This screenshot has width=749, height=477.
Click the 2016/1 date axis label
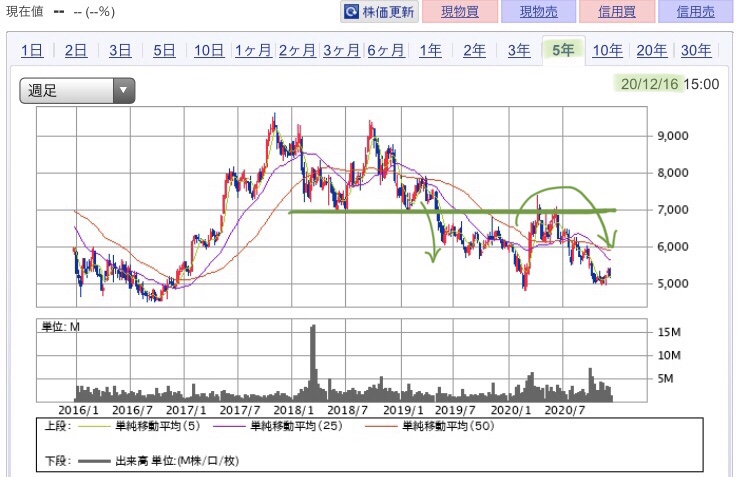[78, 410]
